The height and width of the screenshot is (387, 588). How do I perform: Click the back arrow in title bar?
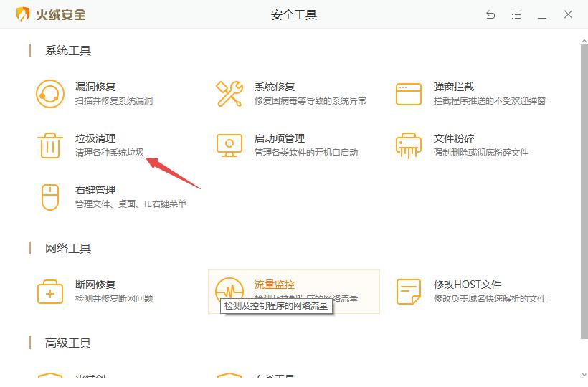click(490, 14)
